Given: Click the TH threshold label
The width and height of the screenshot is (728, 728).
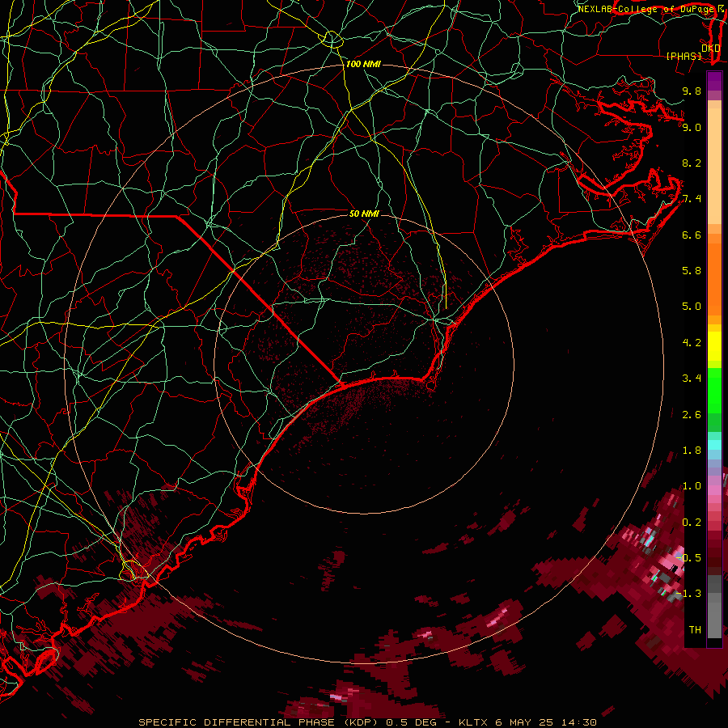Looking at the screenshot, I should (x=695, y=630).
